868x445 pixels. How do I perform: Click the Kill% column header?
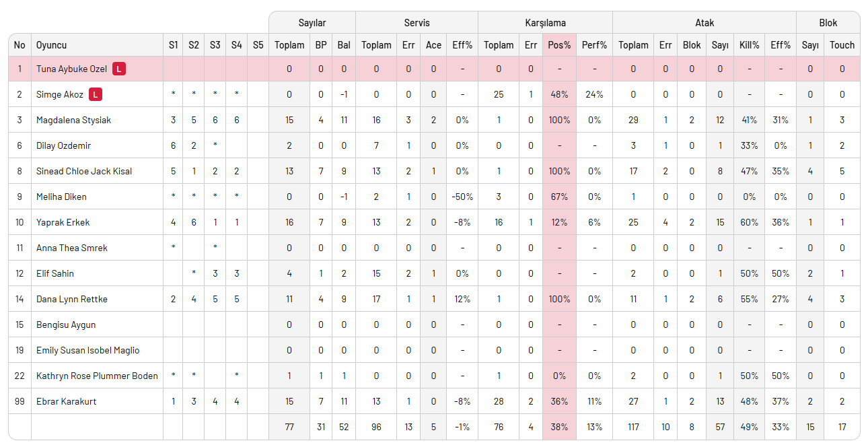tap(749, 45)
